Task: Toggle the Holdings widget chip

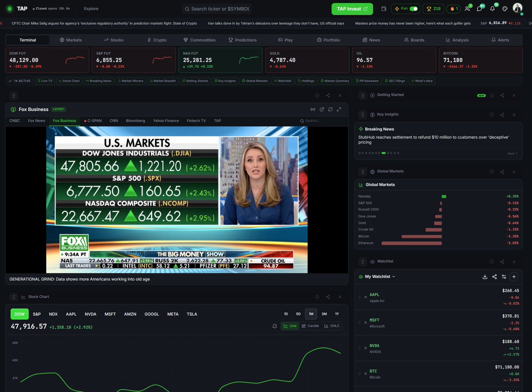Action: [x=306, y=81]
